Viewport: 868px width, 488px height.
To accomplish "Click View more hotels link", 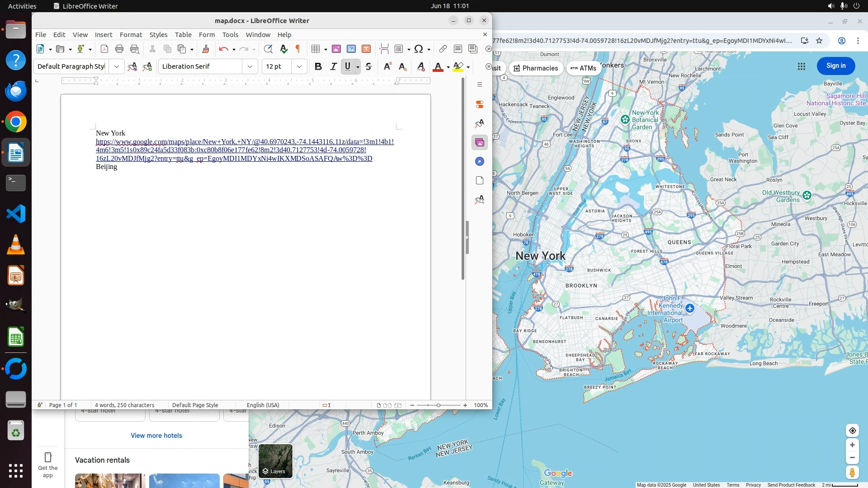I will click(156, 436).
